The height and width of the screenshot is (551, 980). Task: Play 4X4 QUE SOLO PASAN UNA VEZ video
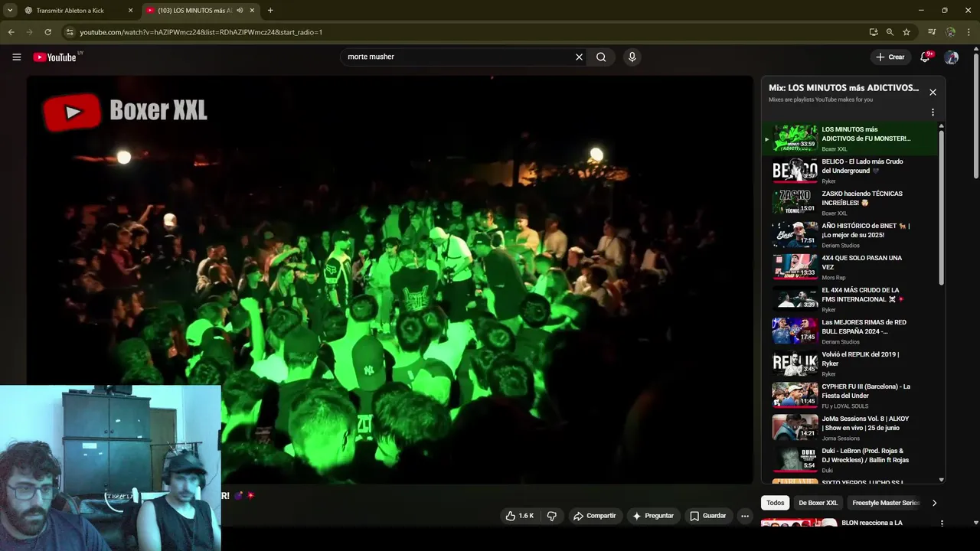pyautogui.click(x=850, y=267)
